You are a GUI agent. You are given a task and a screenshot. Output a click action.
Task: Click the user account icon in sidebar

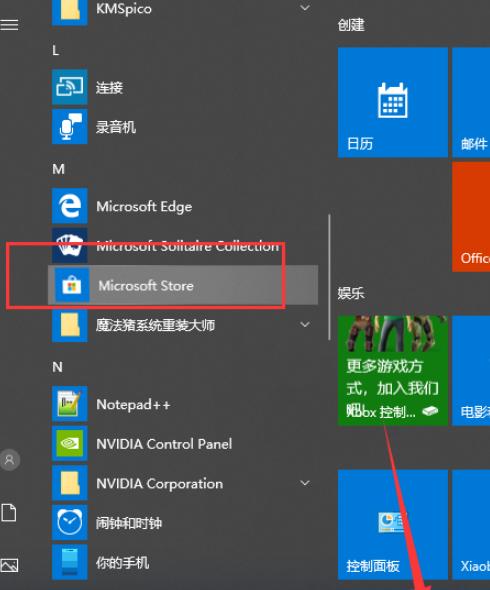(x=10, y=460)
